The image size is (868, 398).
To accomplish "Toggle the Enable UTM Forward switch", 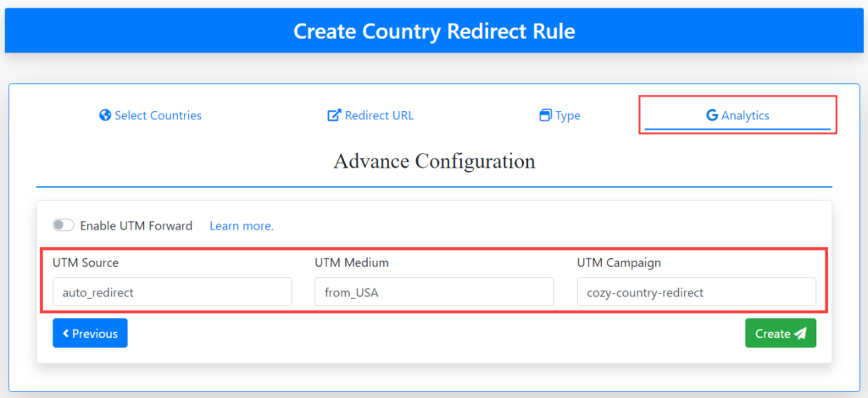I will [64, 225].
